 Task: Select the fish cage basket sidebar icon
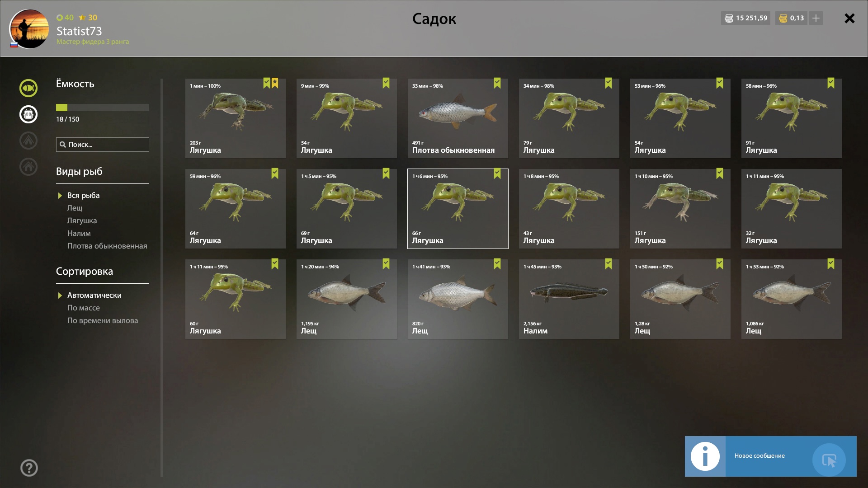click(28, 114)
